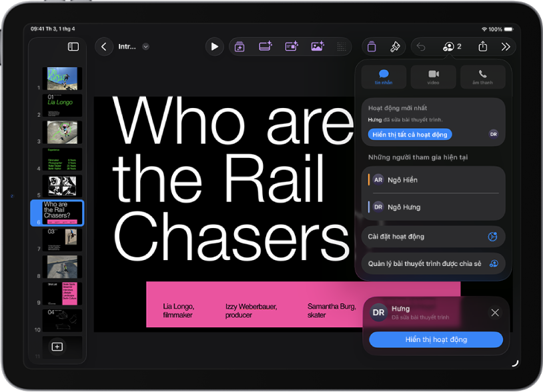Select the Lia Longo slide 2 thumbnail
Viewport: 543px width, 392px height.
(62, 105)
